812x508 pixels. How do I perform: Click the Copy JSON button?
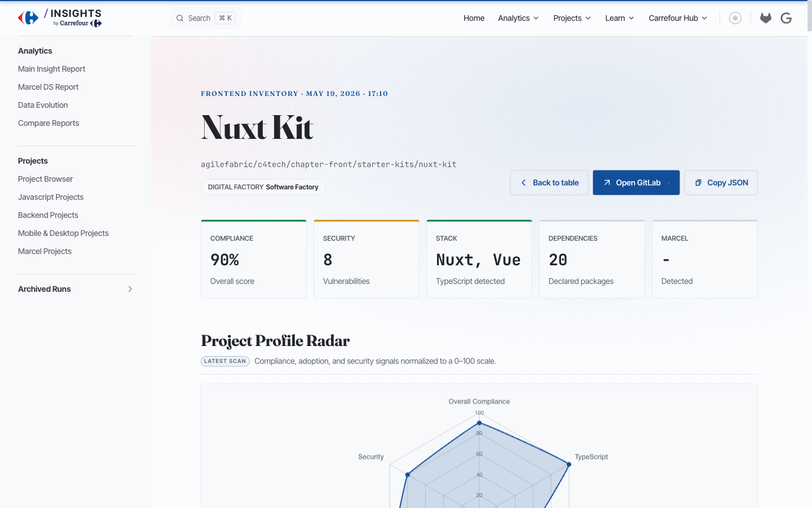point(721,183)
